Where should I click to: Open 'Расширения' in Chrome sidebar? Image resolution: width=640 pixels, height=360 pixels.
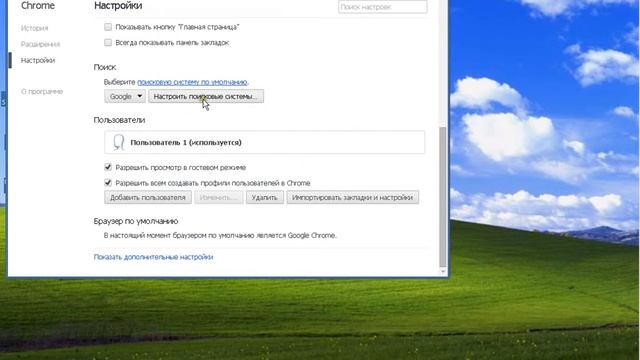click(x=40, y=44)
